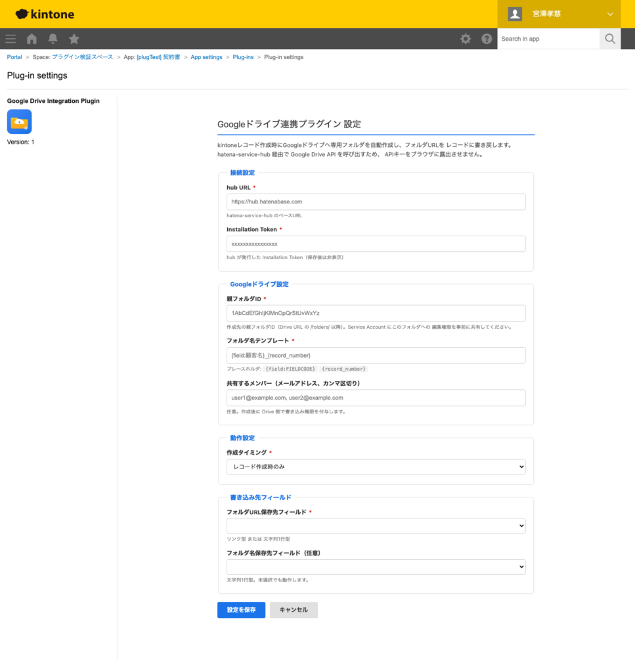Viewport: 635px width, 672px height.
Task: Click the Google Drive Integration Plugin icon
Action: tap(20, 121)
